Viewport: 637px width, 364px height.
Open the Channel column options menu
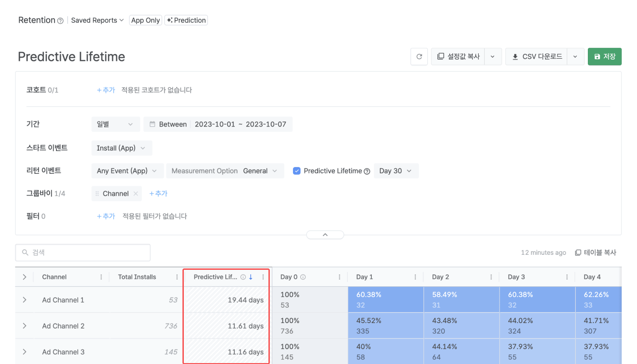coord(101,277)
